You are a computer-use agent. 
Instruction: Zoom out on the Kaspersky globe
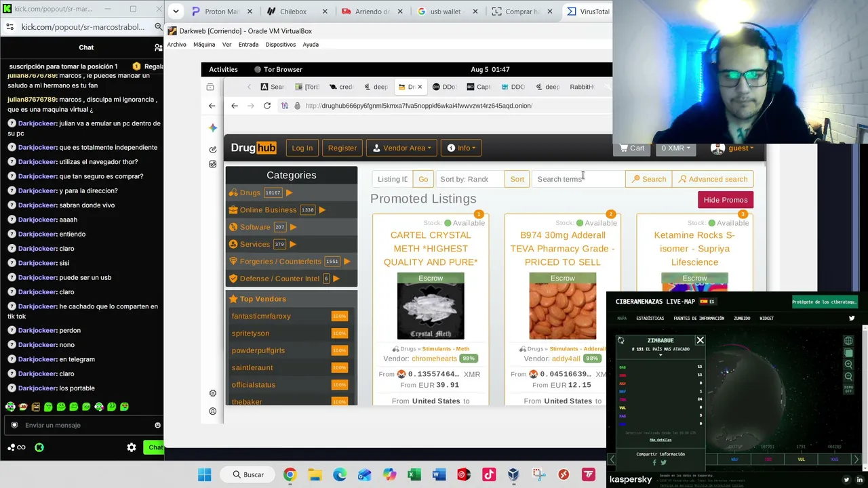point(848,376)
